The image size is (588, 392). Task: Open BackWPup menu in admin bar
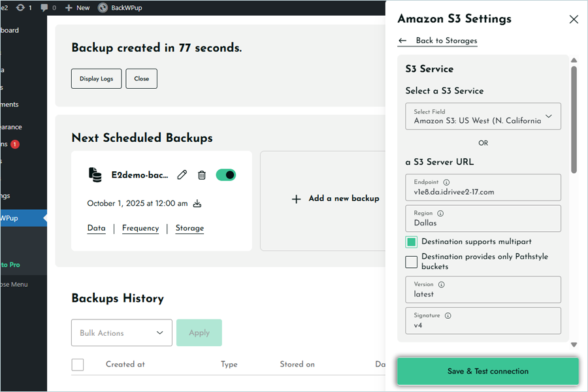click(x=120, y=8)
